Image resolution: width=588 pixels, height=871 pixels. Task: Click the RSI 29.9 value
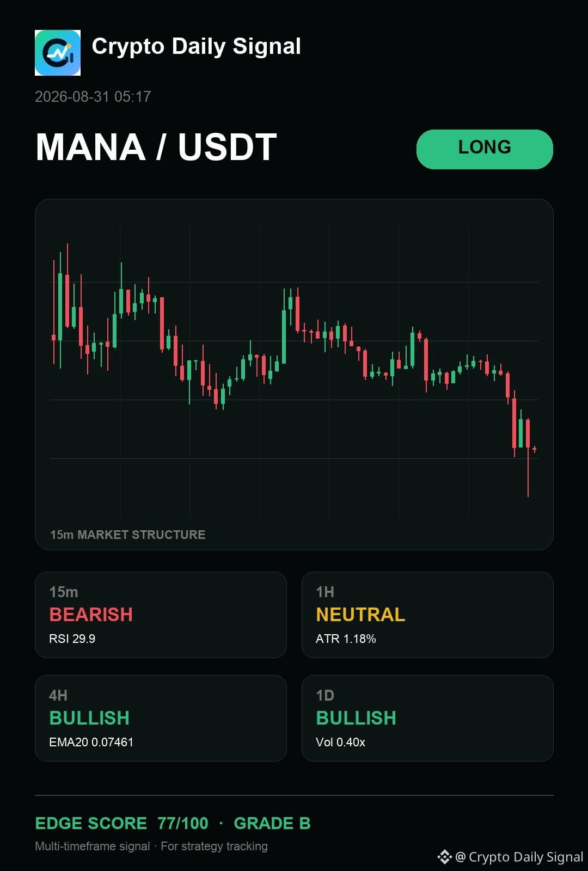click(x=72, y=639)
